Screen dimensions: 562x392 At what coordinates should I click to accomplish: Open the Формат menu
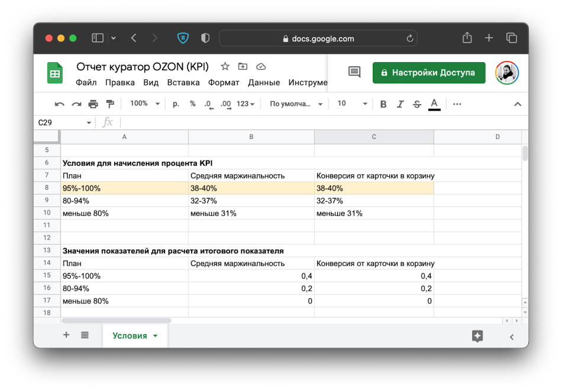(224, 83)
